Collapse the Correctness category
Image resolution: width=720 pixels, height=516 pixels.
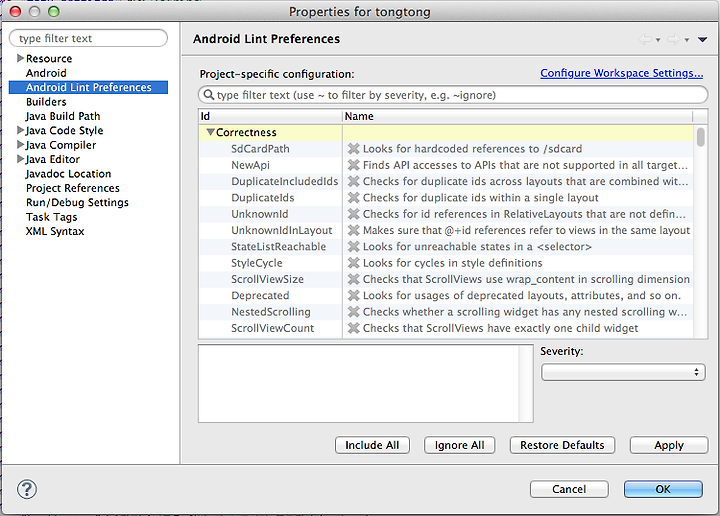[x=210, y=132]
